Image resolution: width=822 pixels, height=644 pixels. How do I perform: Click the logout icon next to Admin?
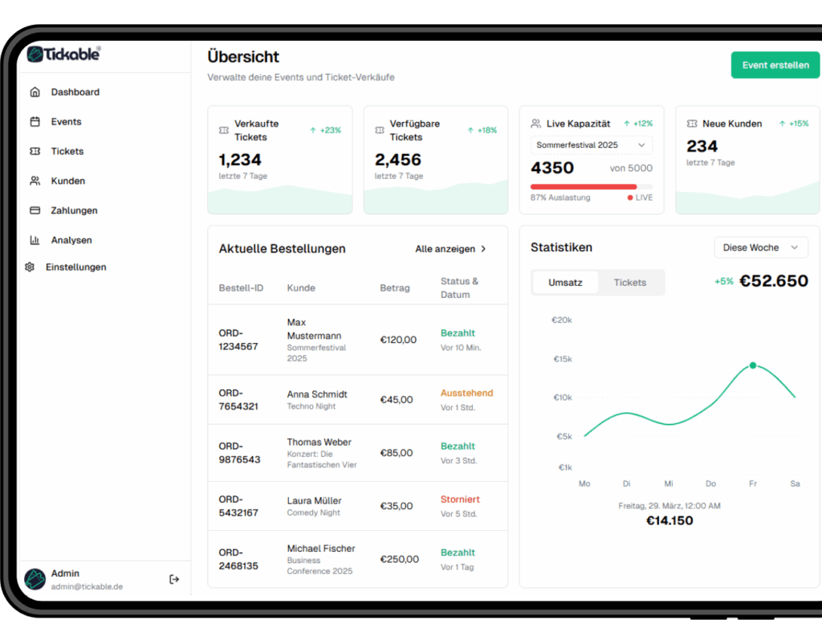(x=174, y=579)
